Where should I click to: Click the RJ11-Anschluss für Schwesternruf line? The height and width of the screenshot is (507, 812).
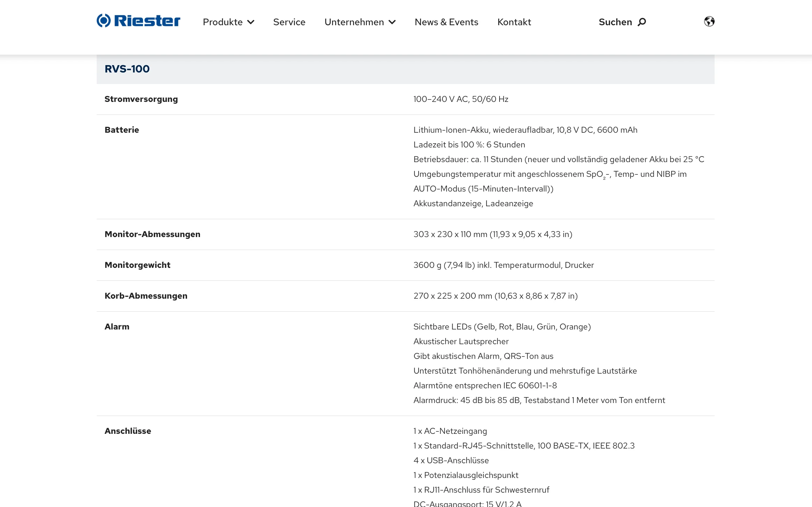[x=481, y=490]
